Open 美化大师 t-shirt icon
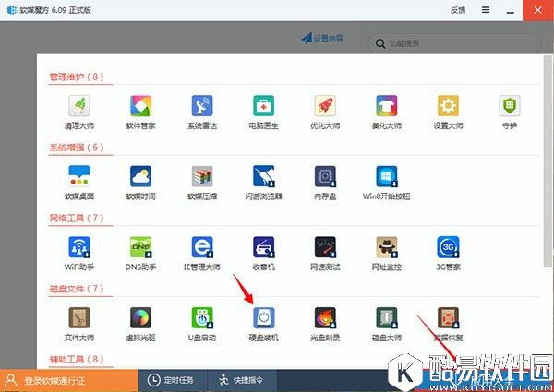Screen dimensions: 554x392 (x=387, y=106)
